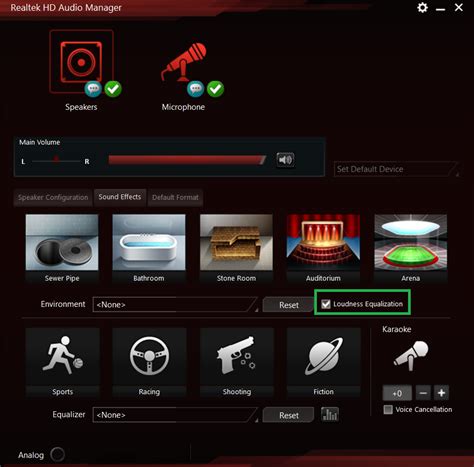Viewport: 474px width, 467px height.
Task: Choose the Auditorium environment
Action: (323, 248)
